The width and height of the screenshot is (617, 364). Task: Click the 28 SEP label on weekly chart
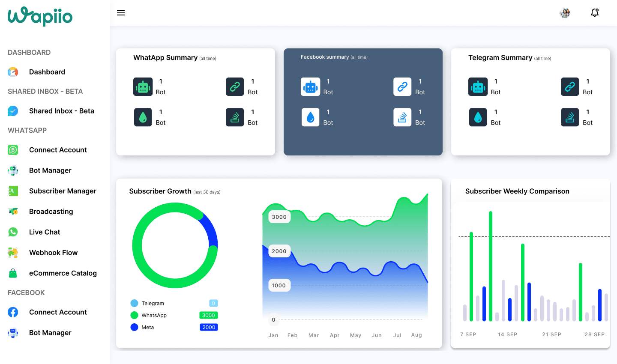(595, 334)
